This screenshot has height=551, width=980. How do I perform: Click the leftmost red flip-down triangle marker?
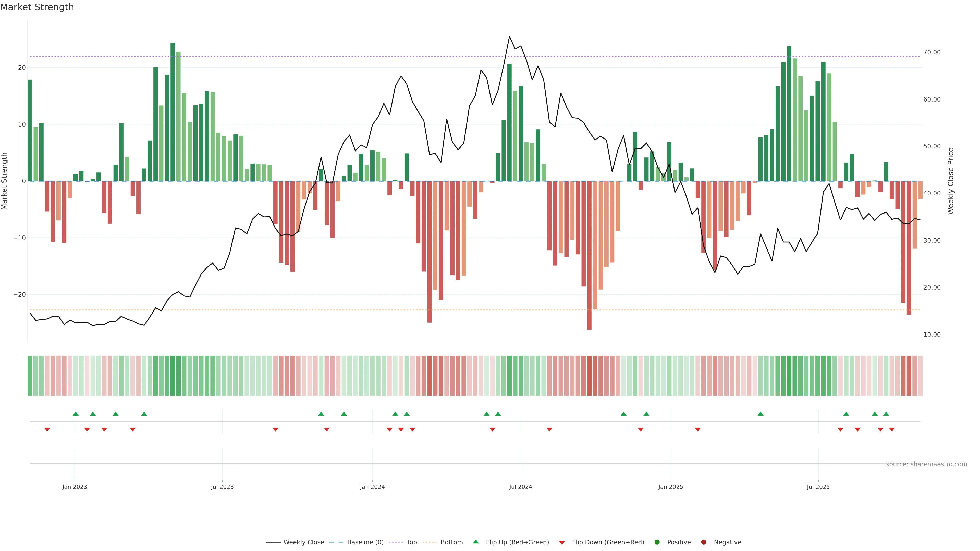[x=47, y=429]
